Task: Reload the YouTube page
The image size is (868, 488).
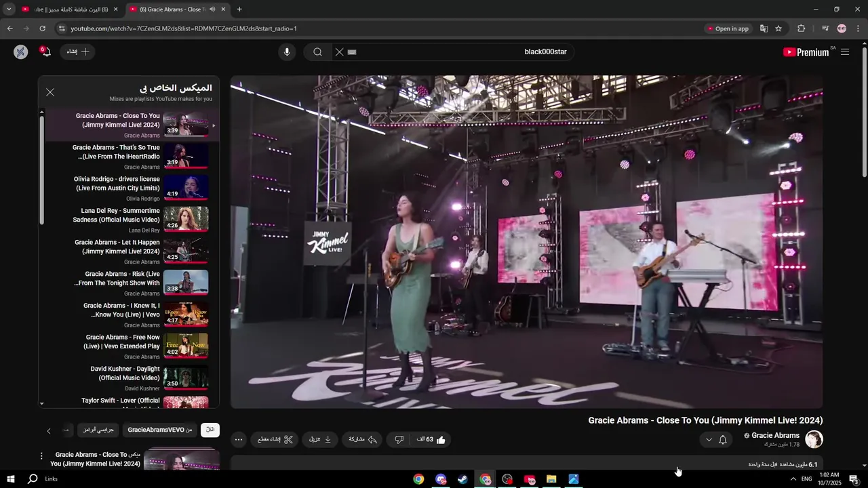Action: tap(42, 28)
